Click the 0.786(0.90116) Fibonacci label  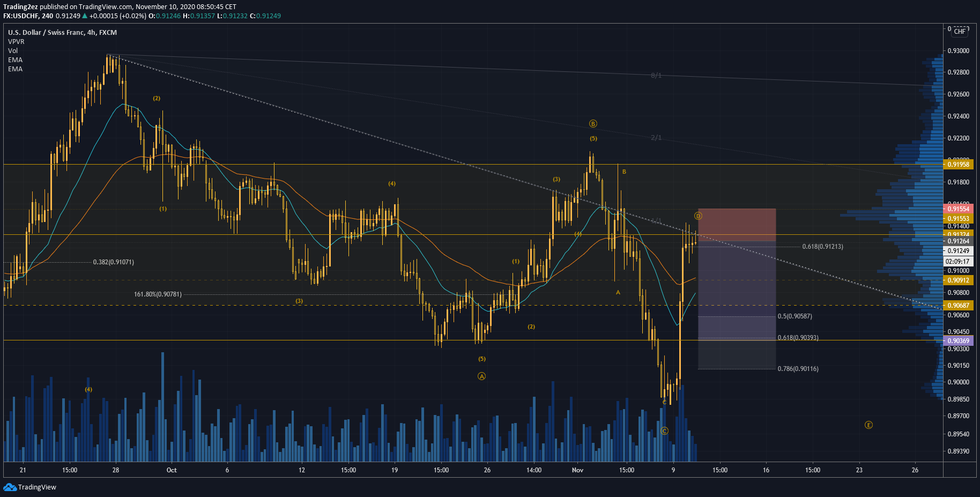click(798, 369)
